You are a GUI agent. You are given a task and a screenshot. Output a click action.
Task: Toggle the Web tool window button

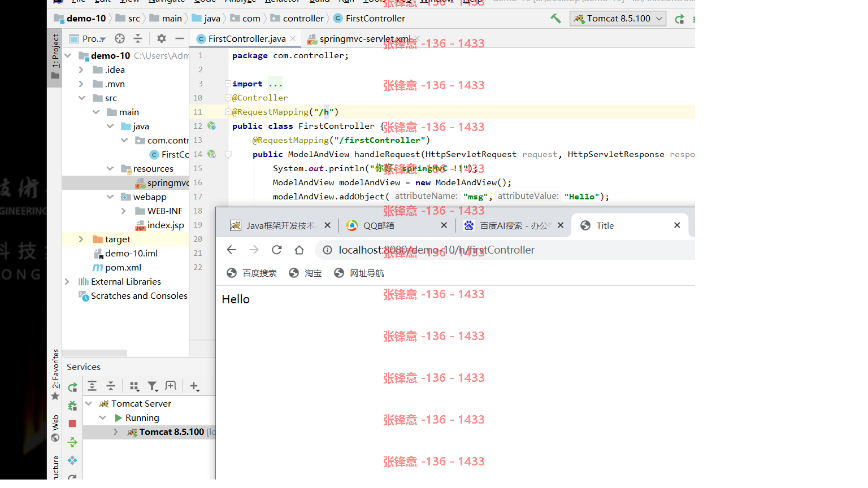click(55, 428)
